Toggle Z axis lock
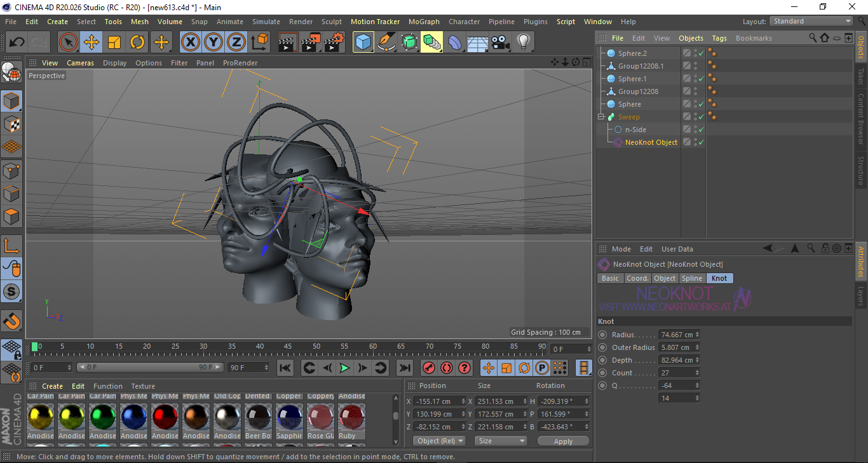 236,43
